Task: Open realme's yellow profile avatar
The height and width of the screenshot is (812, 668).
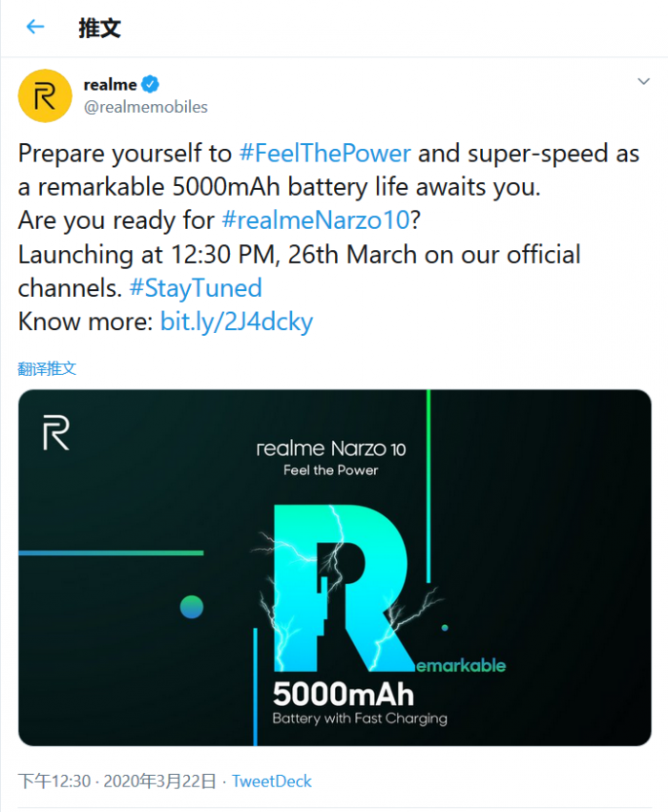Action: 45,95
